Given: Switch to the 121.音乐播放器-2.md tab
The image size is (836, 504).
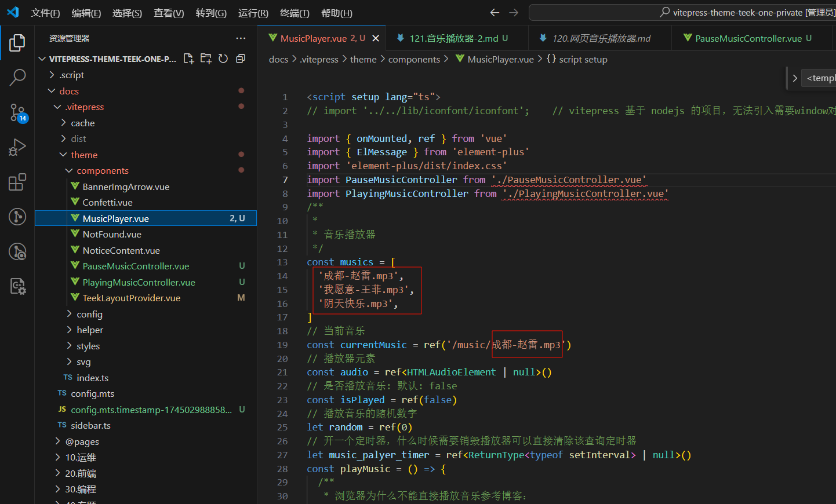Looking at the screenshot, I should pyautogui.click(x=457, y=38).
